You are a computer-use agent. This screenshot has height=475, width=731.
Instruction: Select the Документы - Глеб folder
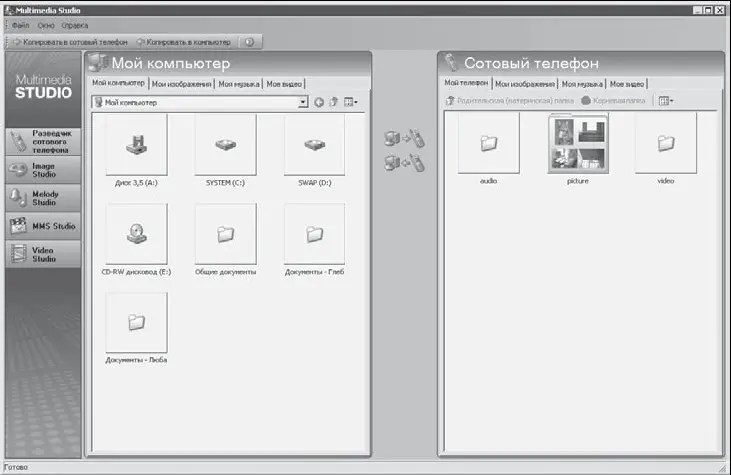(315, 234)
